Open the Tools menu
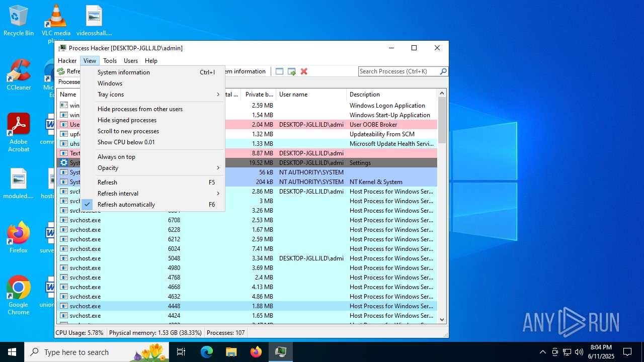Screen dimensions: 644x362 tap(110, 61)
